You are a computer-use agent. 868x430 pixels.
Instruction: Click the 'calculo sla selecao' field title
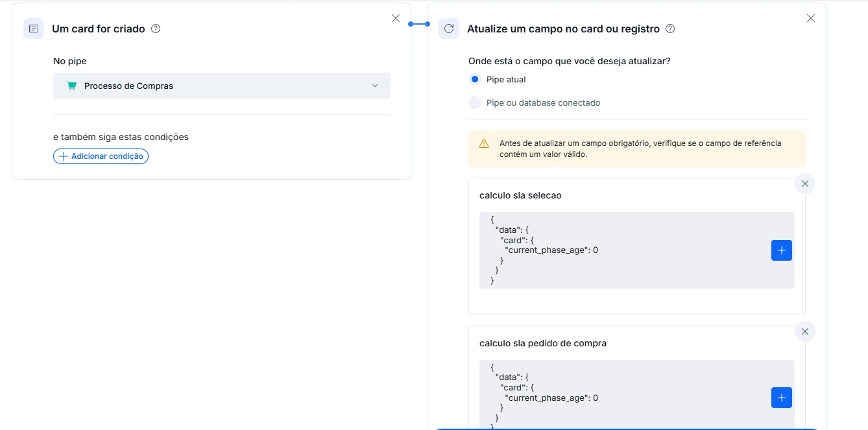click(x=520, y=195)
